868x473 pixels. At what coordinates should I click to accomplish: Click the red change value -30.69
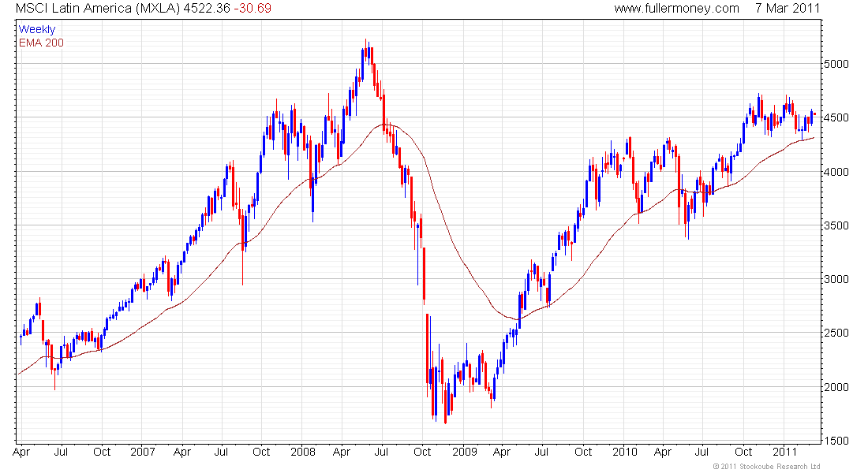pos(253,9)
